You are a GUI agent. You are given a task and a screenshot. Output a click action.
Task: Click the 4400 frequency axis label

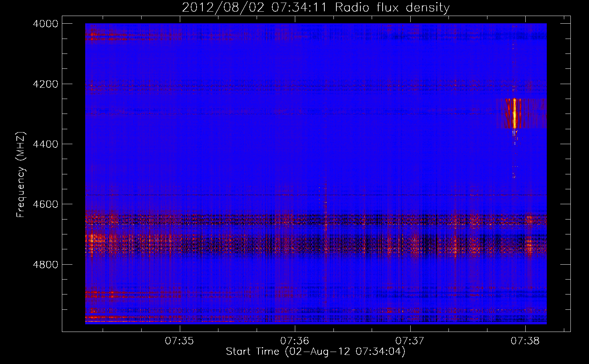coord(46,144)
